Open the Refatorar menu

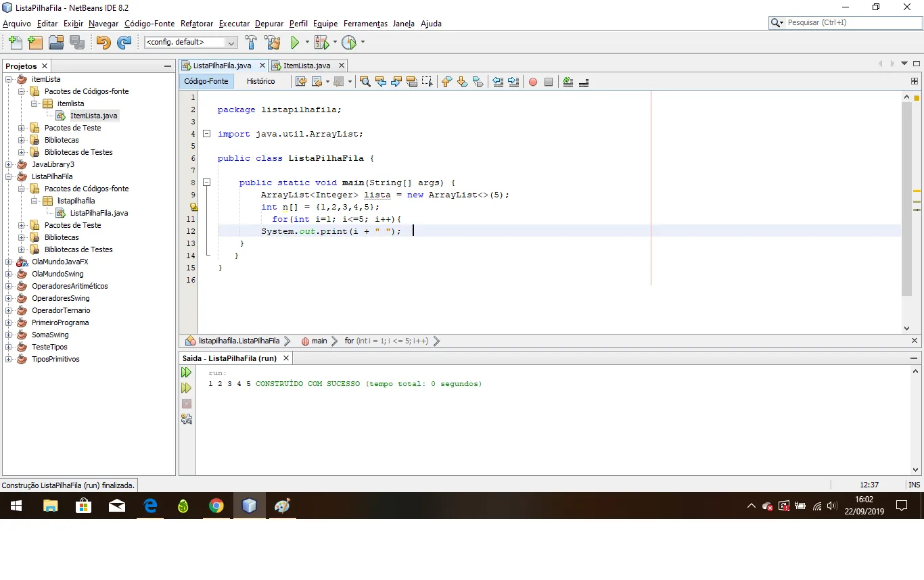197,24
